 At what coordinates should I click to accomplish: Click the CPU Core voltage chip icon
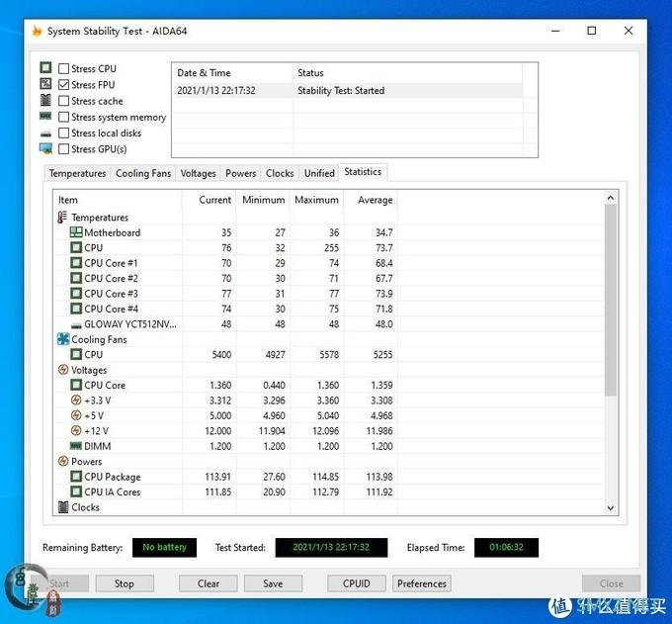(x=76, y=385)
